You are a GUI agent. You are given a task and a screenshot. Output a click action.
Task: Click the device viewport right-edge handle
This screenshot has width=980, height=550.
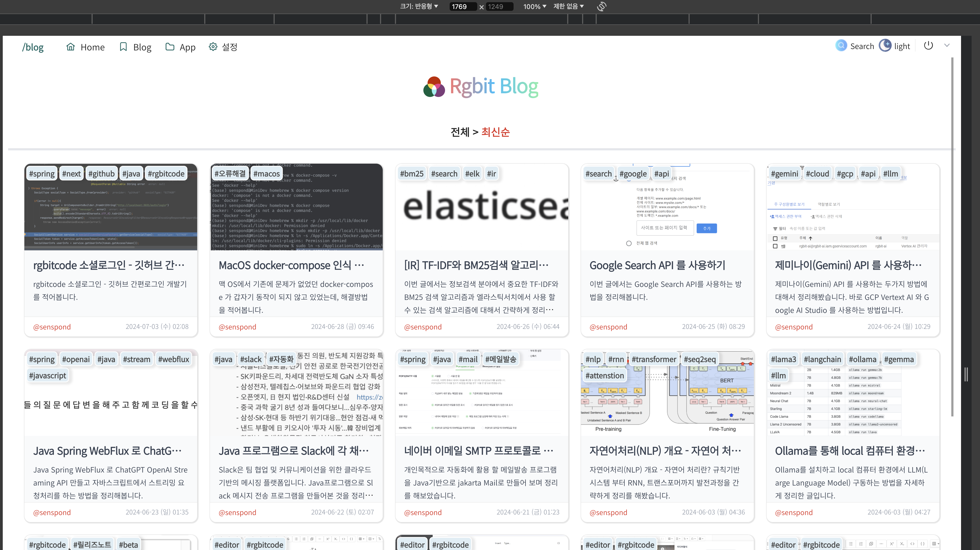(966, 374)
